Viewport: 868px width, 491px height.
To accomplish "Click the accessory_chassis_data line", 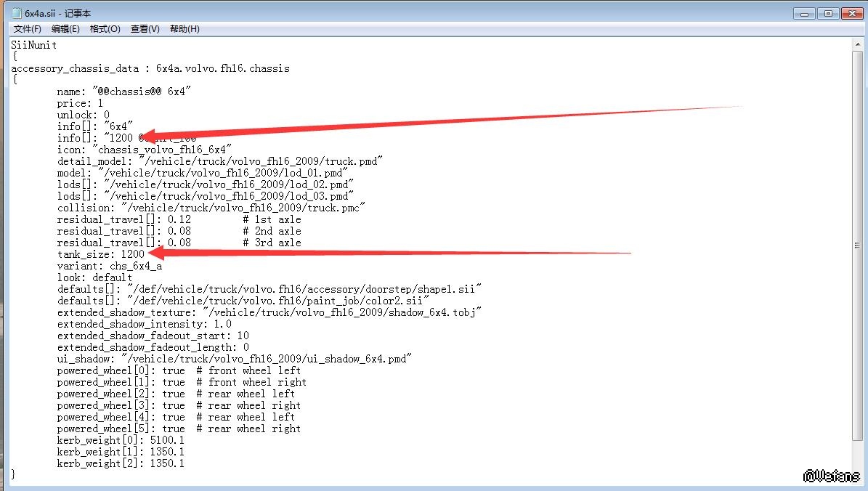I will [150, 68].
